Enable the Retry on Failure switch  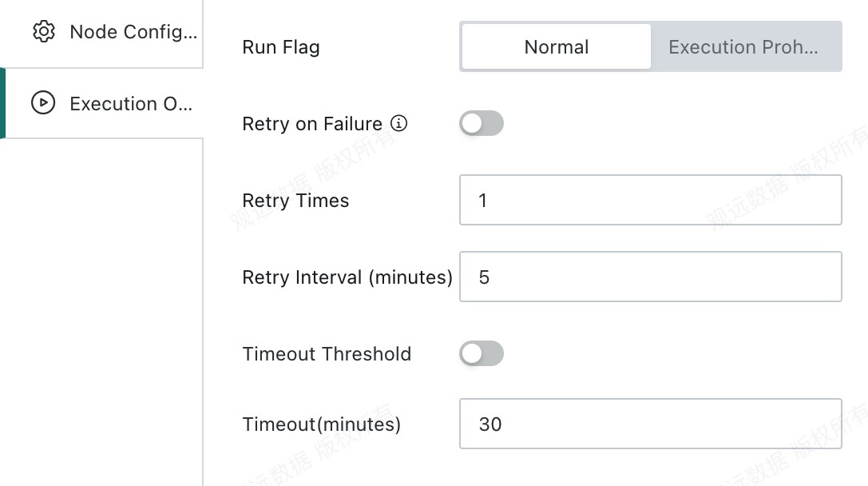(x=482, y=123)
